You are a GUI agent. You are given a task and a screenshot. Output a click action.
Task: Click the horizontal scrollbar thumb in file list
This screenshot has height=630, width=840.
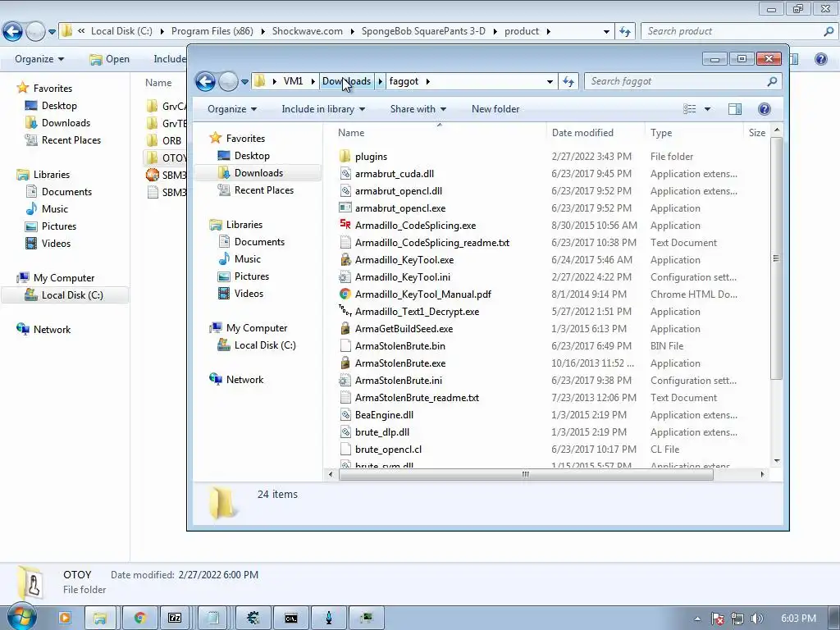[x=526, y=474]
